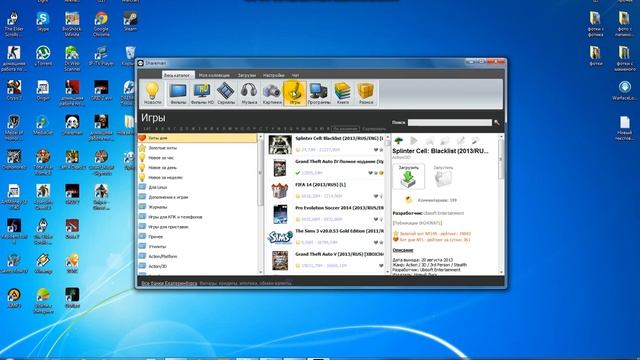Open the Программы computer category
640x360 pixels.
point(319,93)
